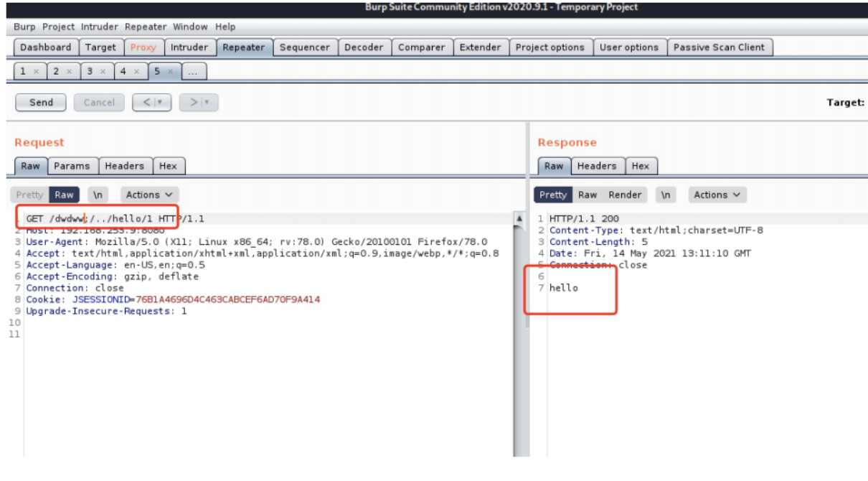This screenshot has height=481, width=868.
Task: Open the history dropdown beside the > button
Action: pyautogui.click(x=207, y=103)
